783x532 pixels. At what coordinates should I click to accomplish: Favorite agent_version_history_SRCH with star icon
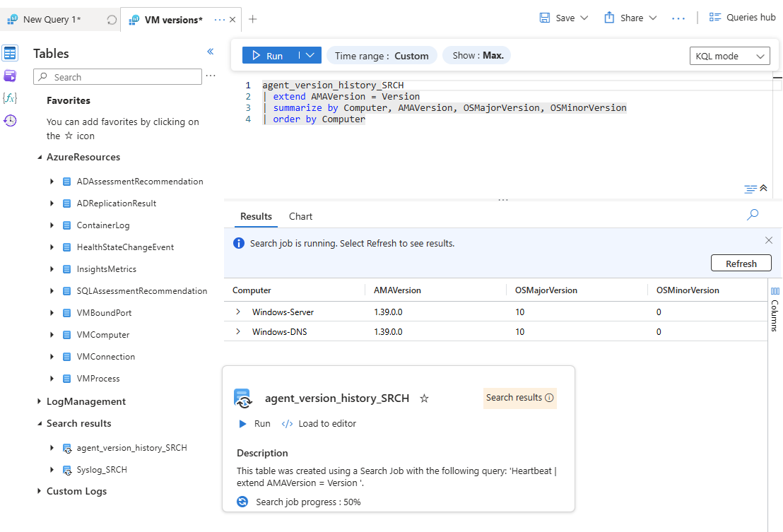click(x=424, y=398)
